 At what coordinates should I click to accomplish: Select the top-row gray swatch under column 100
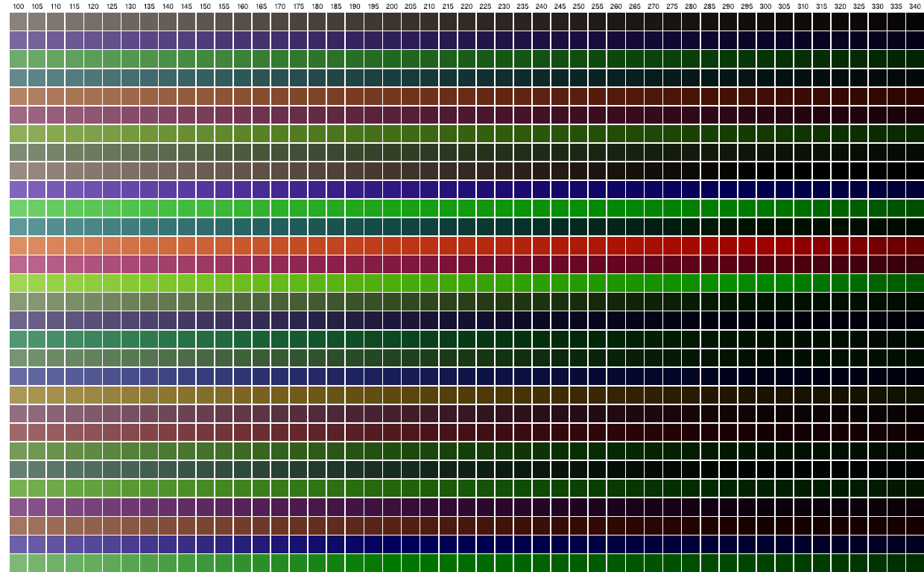coord(18,22)
